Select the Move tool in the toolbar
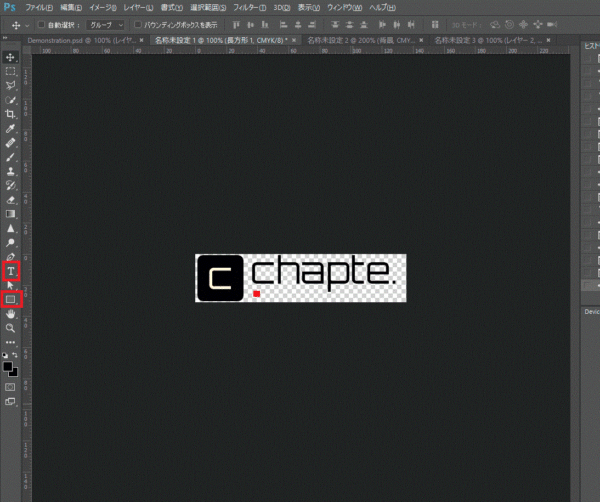The height and width of the screenshot is (502, 600). click(10, 57)
